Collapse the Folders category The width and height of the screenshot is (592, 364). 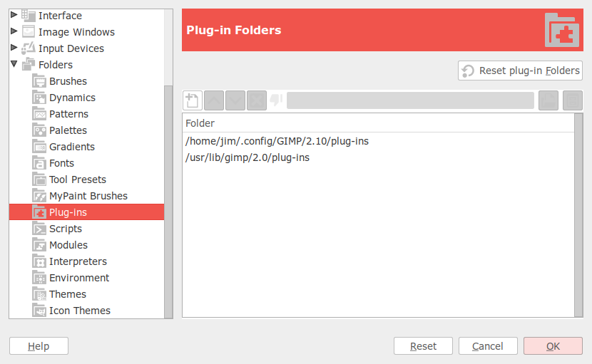point(14,64)
